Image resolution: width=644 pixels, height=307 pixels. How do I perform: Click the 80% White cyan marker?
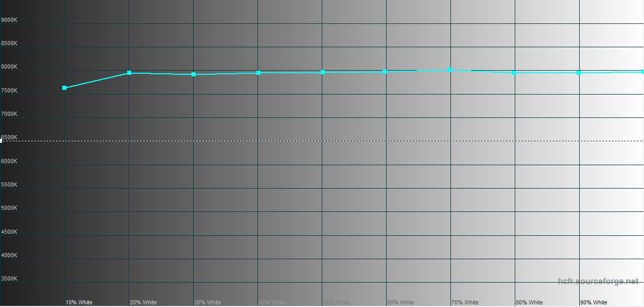tap(514, 73)
